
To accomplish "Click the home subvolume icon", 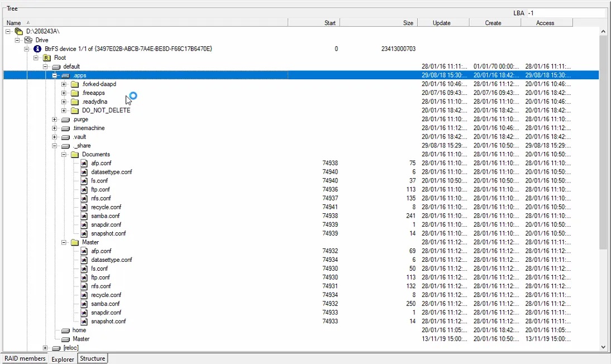I will pyautogui.click(x=65, y=331).
